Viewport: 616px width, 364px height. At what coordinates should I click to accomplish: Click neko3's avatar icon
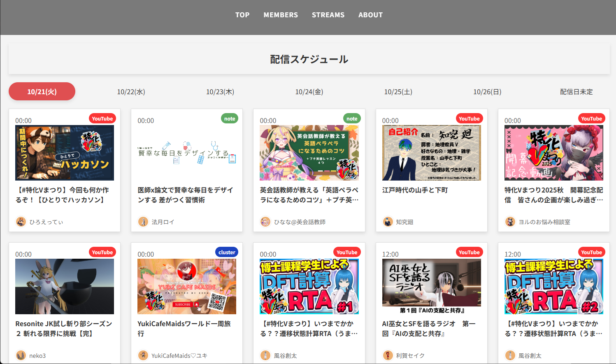coord(21,355)
